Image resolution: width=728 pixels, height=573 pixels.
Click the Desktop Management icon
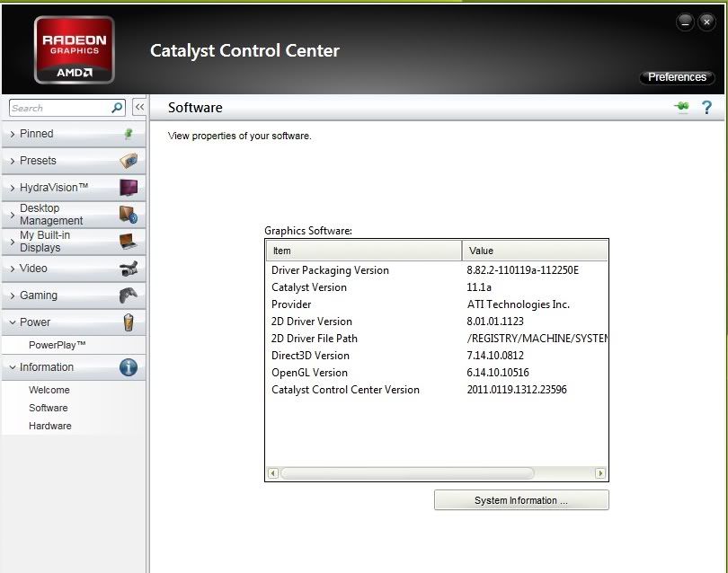point(129,215)
